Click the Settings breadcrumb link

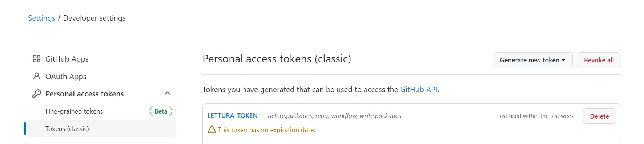coord(41,18)
